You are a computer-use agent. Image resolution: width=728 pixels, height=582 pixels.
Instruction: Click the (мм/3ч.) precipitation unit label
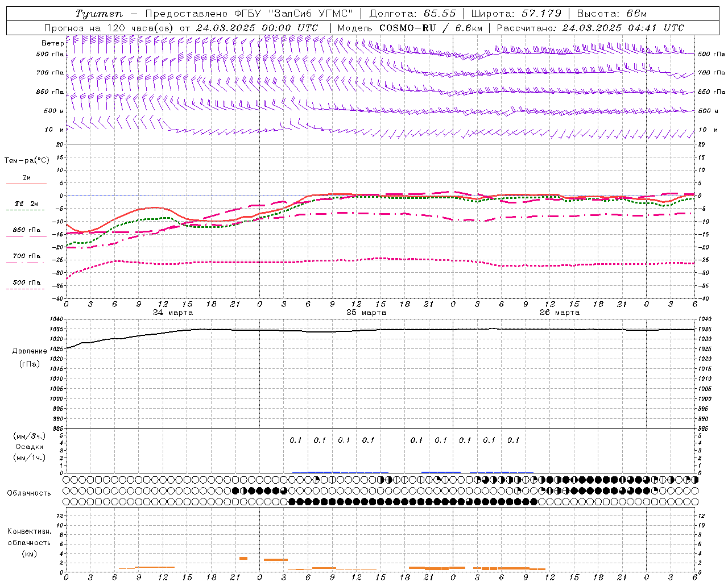(30, 436)
